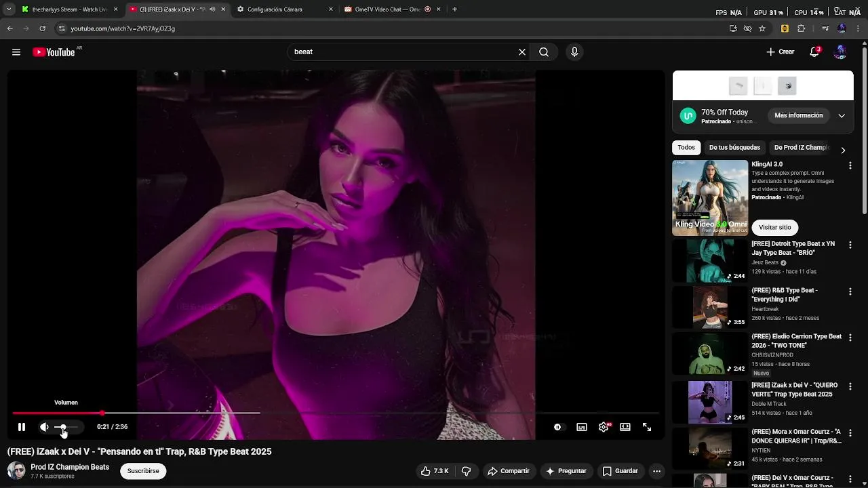The image size is (868, 488).
Task: Open the browser tab search dropdown
Action: [9, 9]
